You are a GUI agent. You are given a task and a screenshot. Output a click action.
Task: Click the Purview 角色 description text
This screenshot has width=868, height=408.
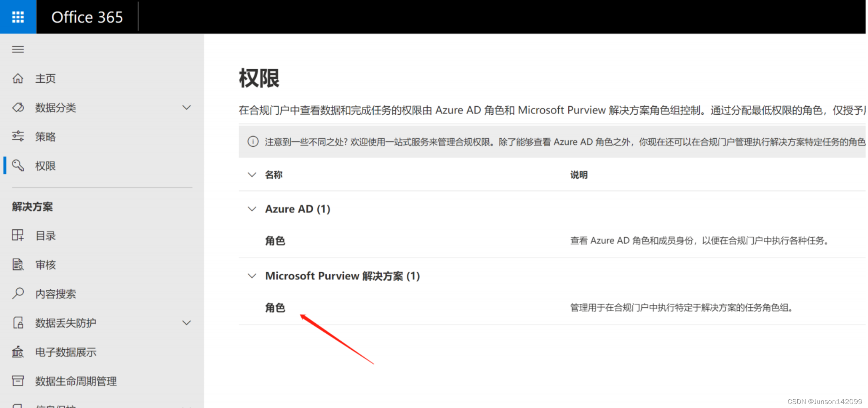point(682,308)
